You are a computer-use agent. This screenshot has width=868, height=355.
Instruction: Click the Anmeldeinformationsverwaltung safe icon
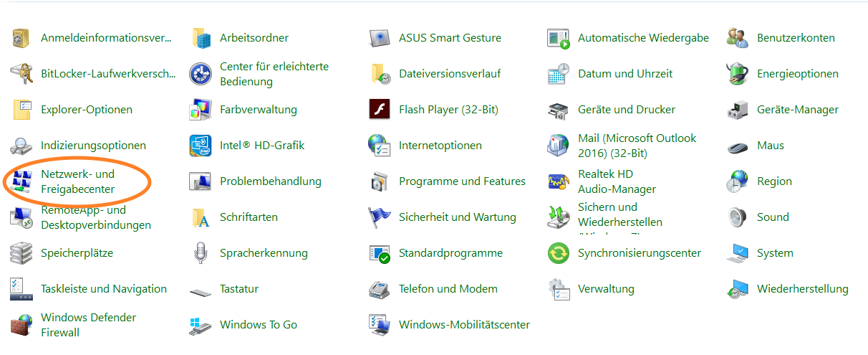click(21, 38)
